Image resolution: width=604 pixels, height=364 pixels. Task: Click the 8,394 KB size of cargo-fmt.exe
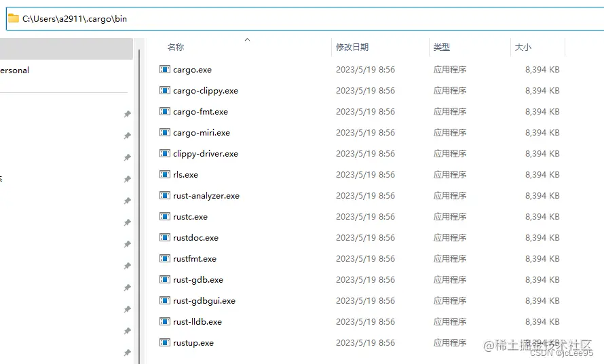tap(542, 112)
